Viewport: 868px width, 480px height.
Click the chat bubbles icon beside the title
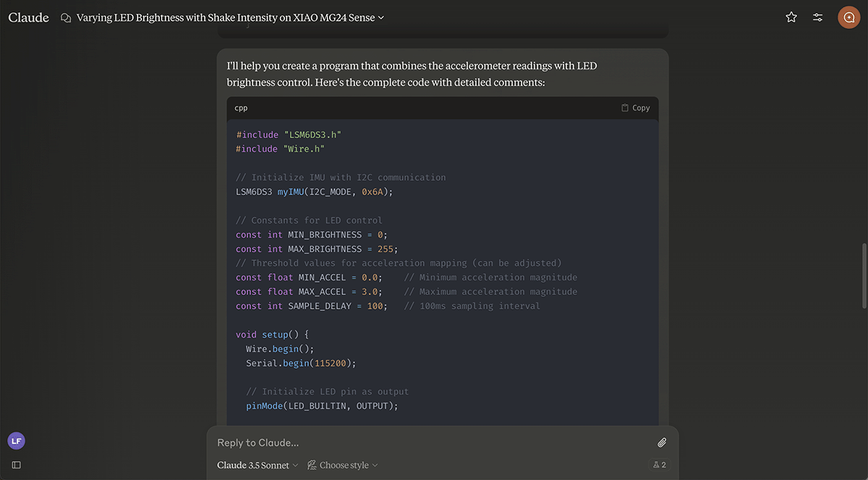[66, 17]
